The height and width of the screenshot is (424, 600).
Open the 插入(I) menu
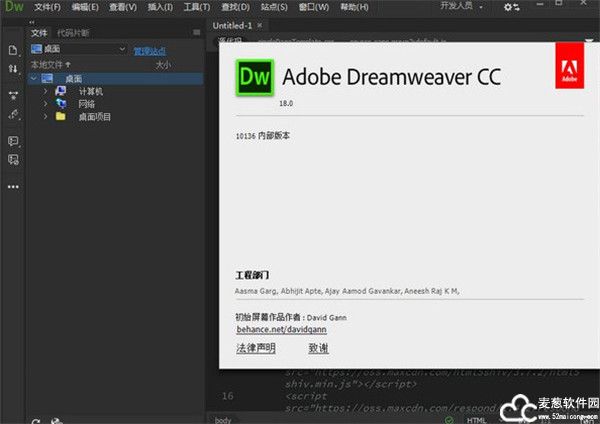[x=161, y=7]
